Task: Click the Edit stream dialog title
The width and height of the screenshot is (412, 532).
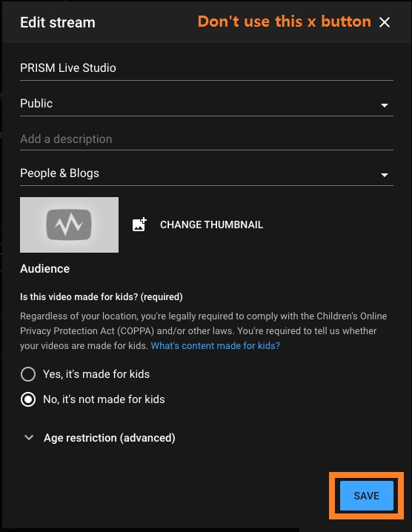Action: [58, 23]
